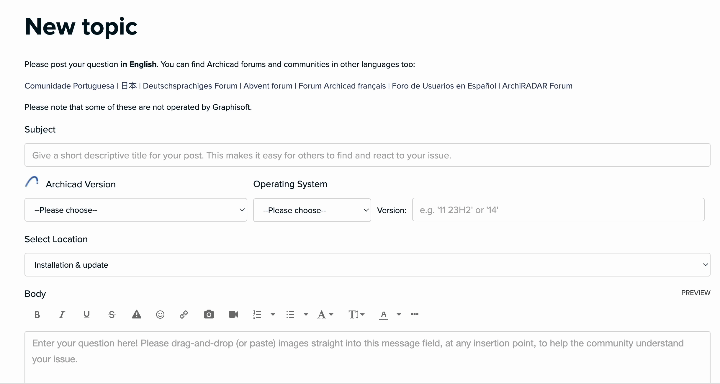Insert a spoiler tag warning icon
720x384 pixels.
click(x=136, y=315)
